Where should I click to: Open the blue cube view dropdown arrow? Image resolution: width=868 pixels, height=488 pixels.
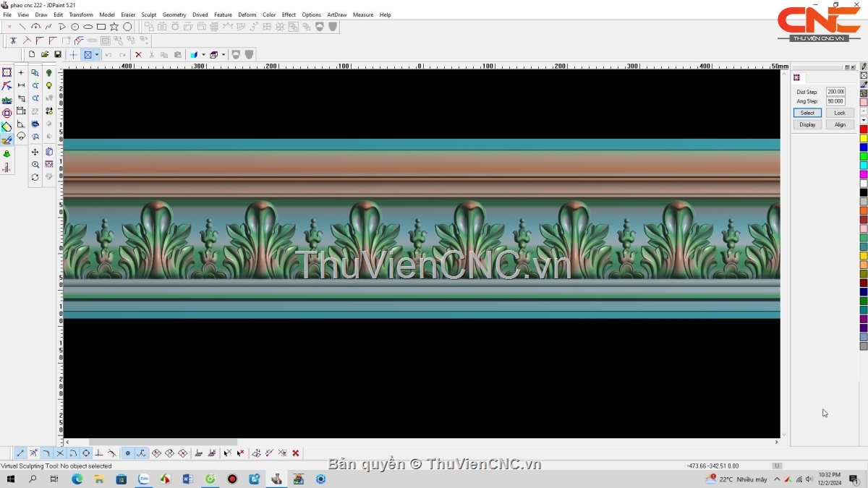(203, 54)
